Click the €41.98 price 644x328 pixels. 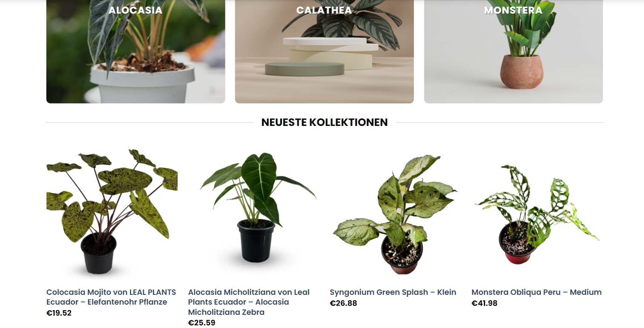click(x=484, y=303)
